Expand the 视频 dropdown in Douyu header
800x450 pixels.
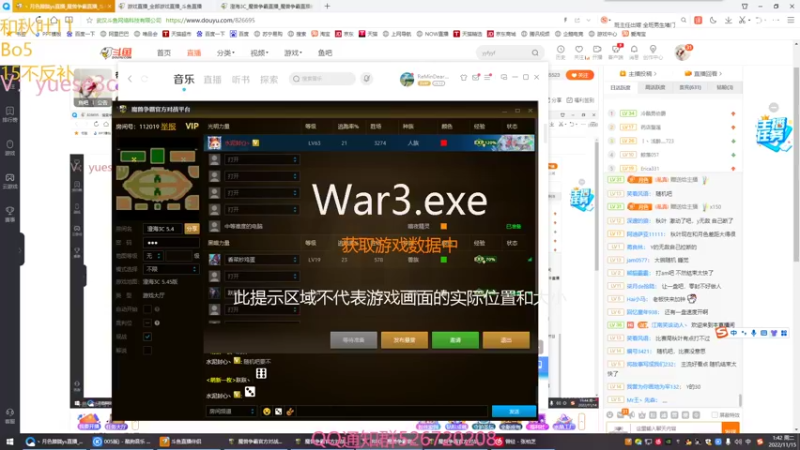pos(259,53)
